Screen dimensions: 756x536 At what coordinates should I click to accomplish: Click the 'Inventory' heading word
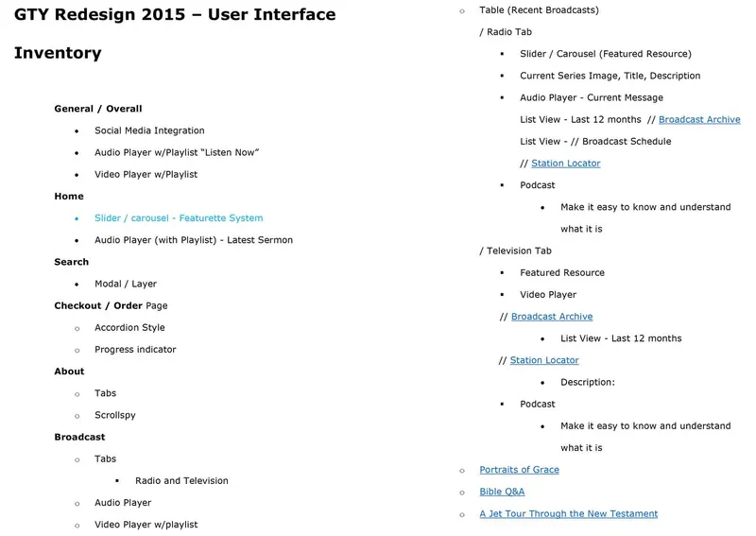[58, 53]
